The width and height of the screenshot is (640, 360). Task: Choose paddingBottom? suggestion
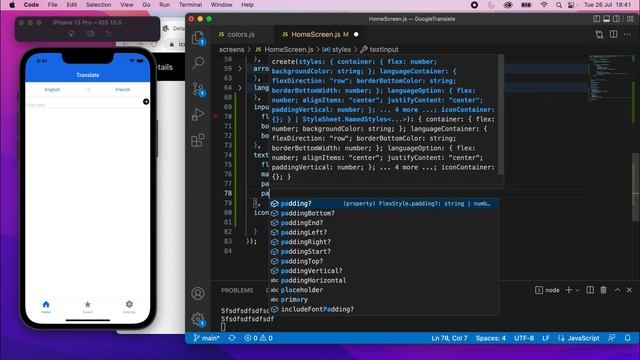pyautogui.click(x=384, y=213)
